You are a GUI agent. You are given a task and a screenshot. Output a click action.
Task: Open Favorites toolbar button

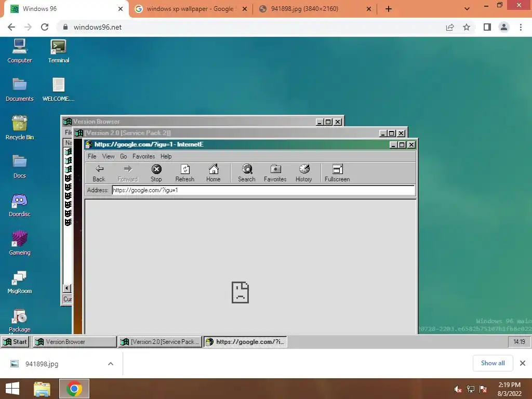click(x=275, y=174)
